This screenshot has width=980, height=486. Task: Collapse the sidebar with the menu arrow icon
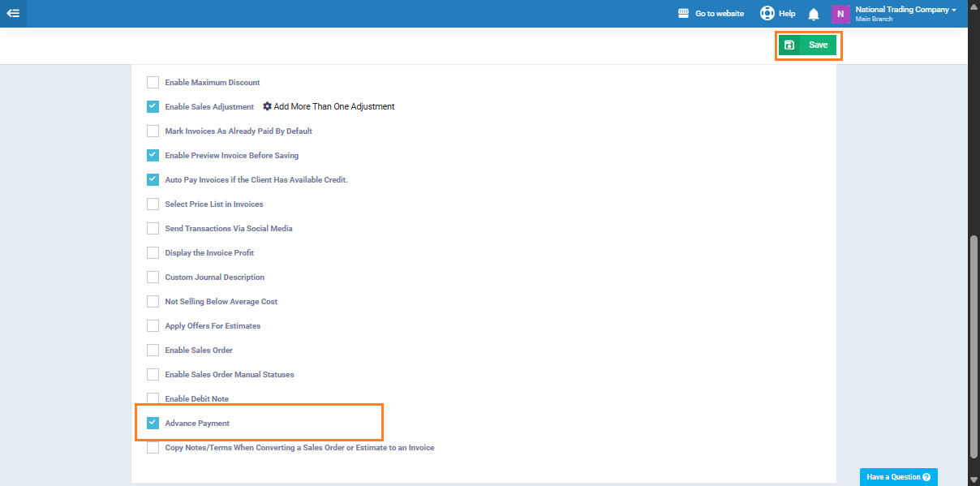click(13, 13)
